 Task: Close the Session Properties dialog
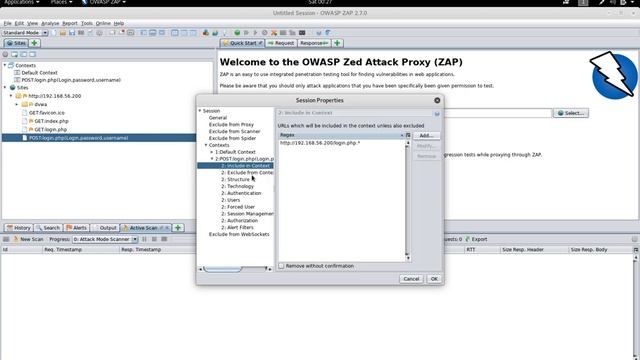[437, 100]
